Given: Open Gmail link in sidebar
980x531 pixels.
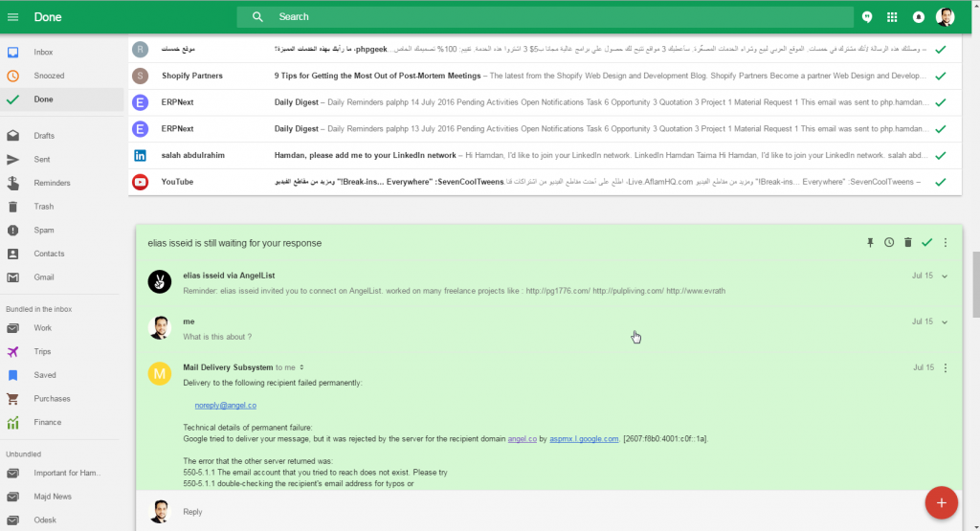Looking at the screenshot, I should [62, 277].
